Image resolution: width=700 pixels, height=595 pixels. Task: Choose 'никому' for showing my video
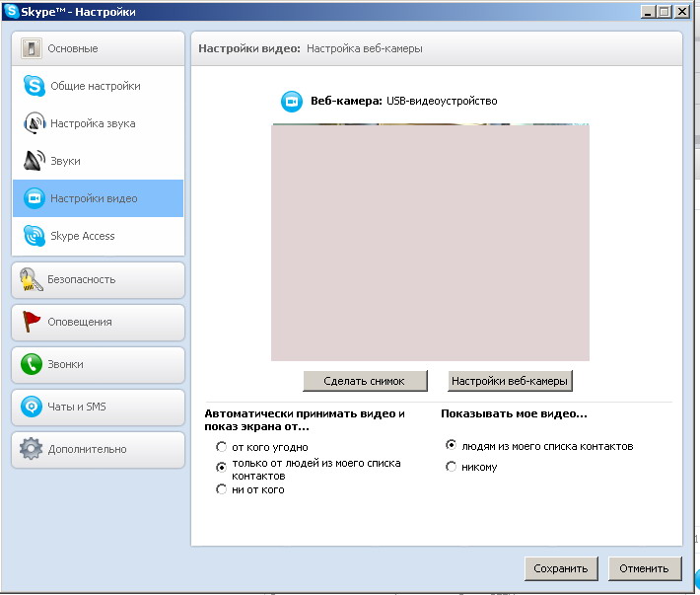pos(452,467)
